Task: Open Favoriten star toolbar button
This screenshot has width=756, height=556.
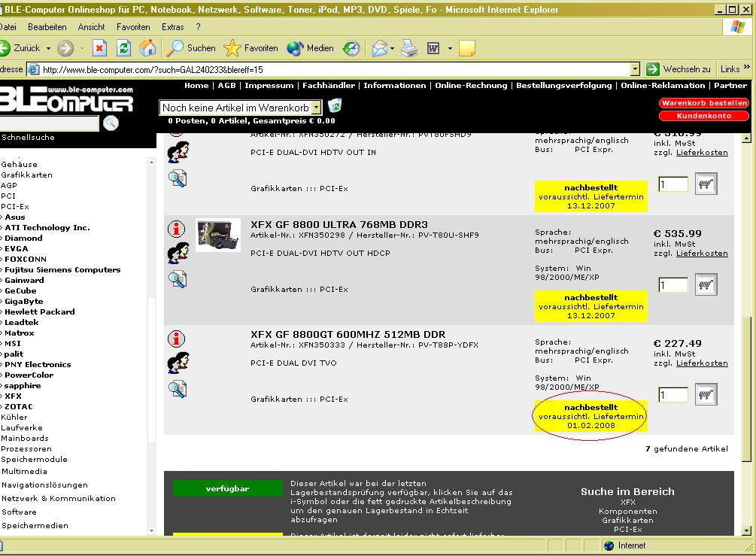Action: pos(251,48)
